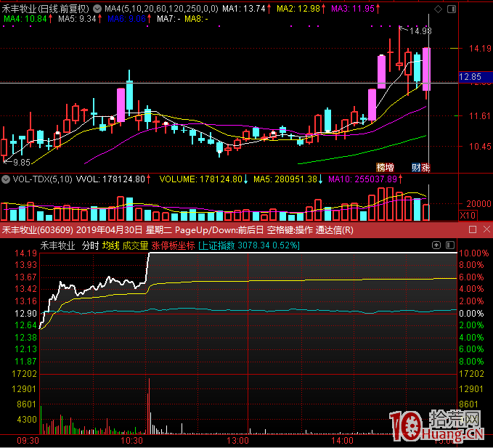Image resolution: width=493 pixels, height=448 pixels.
Task: Click the 10:30 time axis label
Action: click(131, 441)
